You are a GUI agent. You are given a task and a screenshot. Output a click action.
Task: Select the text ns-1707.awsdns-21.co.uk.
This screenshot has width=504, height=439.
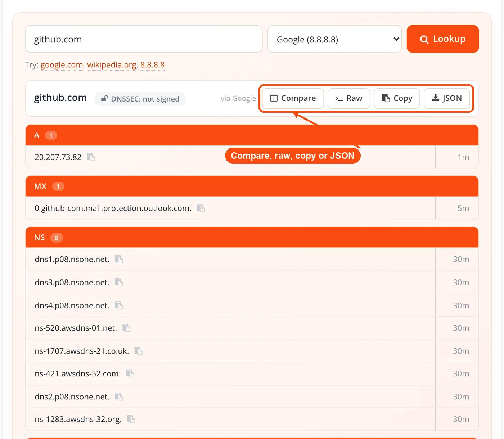click(x=82, y=351)
